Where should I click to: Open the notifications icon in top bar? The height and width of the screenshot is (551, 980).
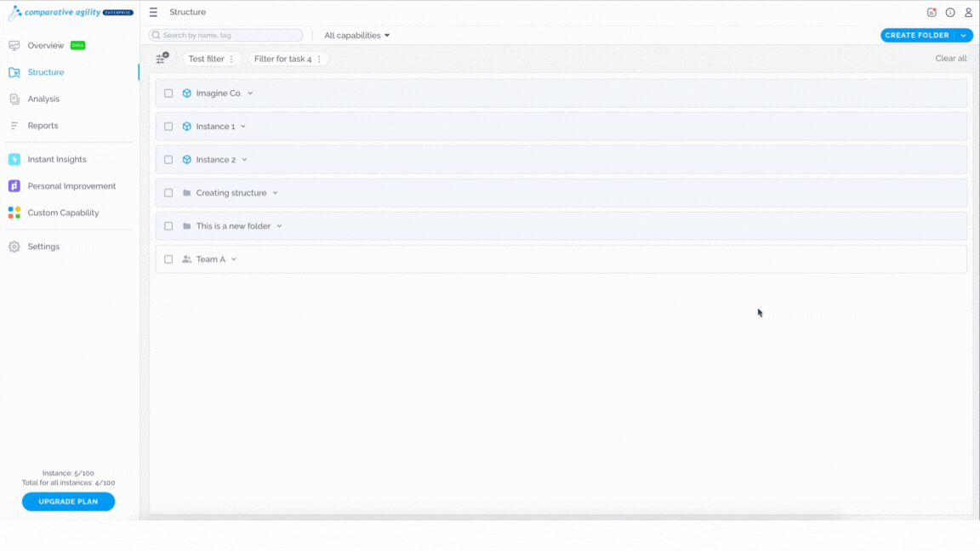coord(932,12)
